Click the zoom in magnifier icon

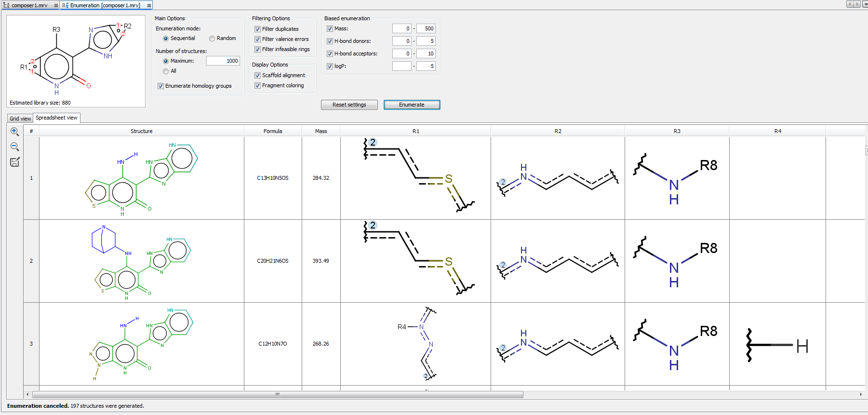coord(14,132)
